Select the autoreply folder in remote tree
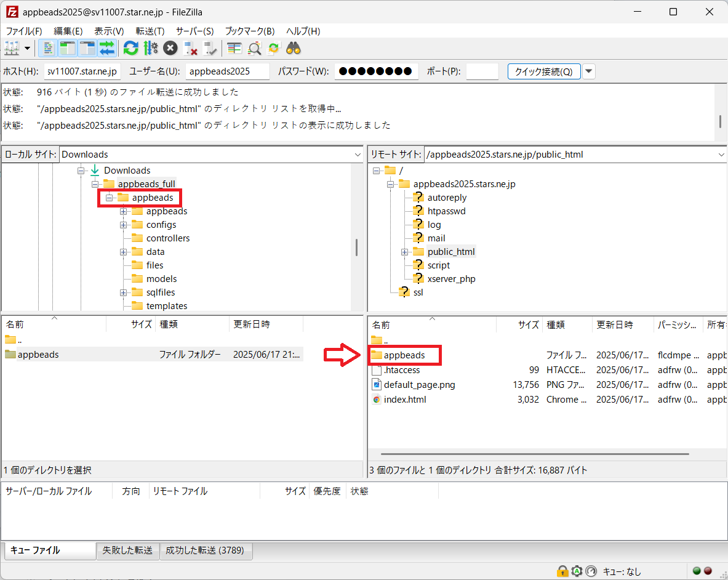728x580 pixels. (447, 198)
